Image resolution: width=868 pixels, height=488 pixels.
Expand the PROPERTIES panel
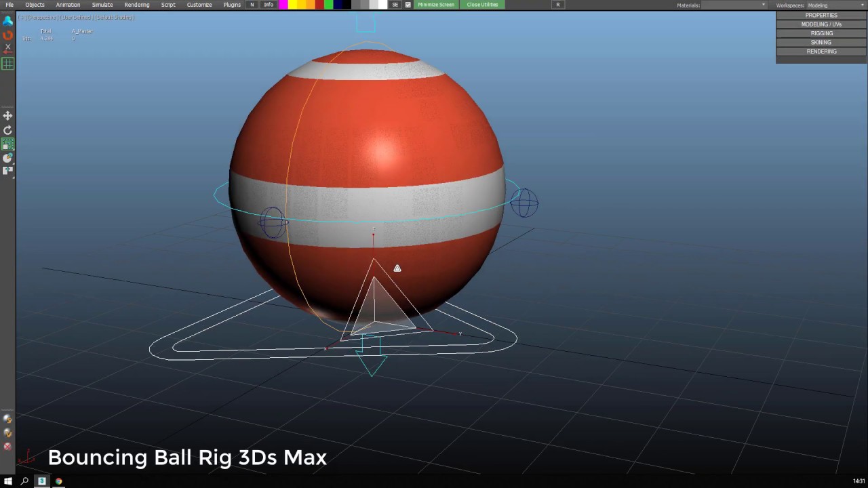[x=821, y=15]
